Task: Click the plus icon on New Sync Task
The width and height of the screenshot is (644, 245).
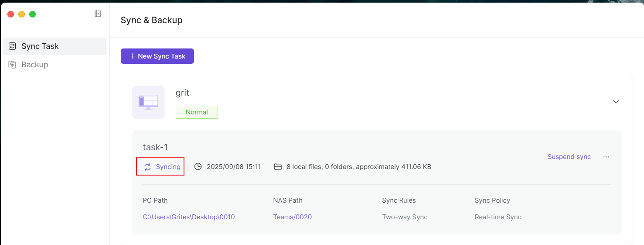Action: (x=133, y=56)
